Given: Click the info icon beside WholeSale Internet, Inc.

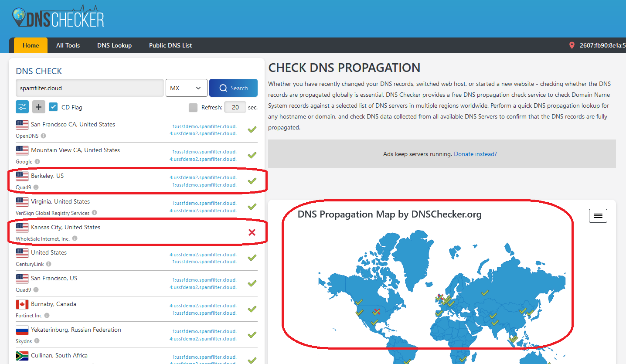Looking at the screenshot, I should (x=75, y=238).
